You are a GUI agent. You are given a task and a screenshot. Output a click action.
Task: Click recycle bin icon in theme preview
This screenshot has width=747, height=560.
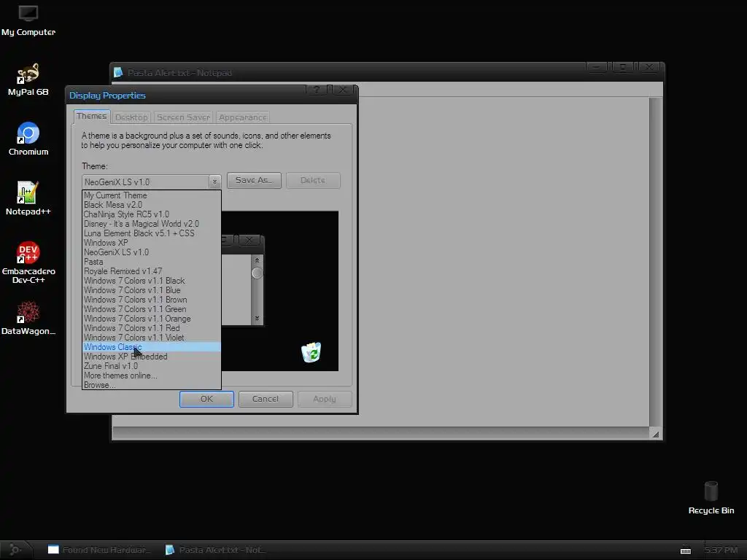311,352
